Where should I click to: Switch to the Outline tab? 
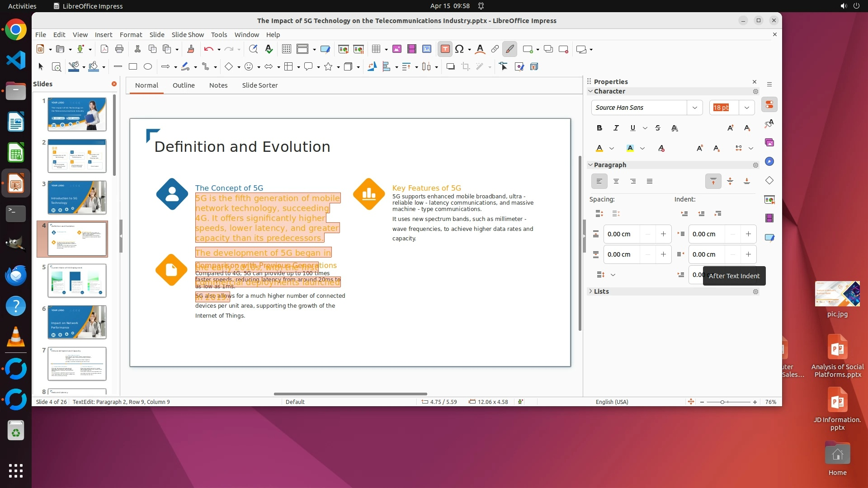click(x=184, y=85)
